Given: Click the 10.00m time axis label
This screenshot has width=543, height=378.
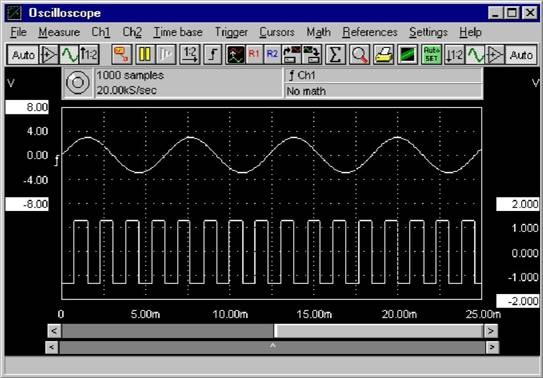Looking at the screenshot, I should (230, 314).
